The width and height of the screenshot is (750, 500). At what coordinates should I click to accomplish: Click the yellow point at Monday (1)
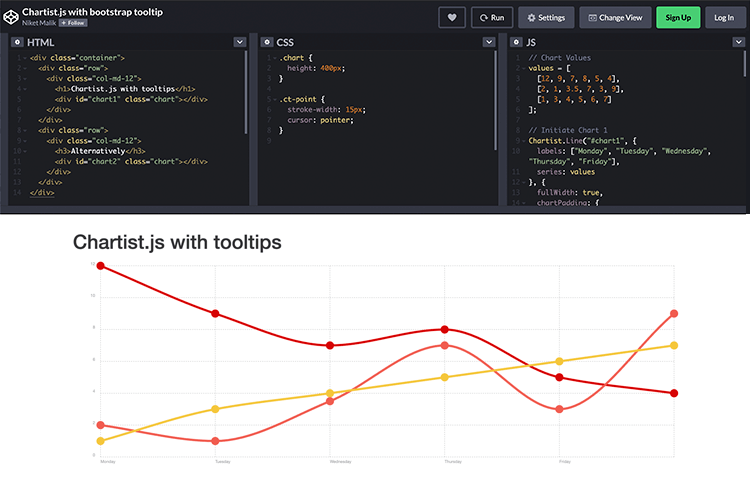click(x=100, y=441)
